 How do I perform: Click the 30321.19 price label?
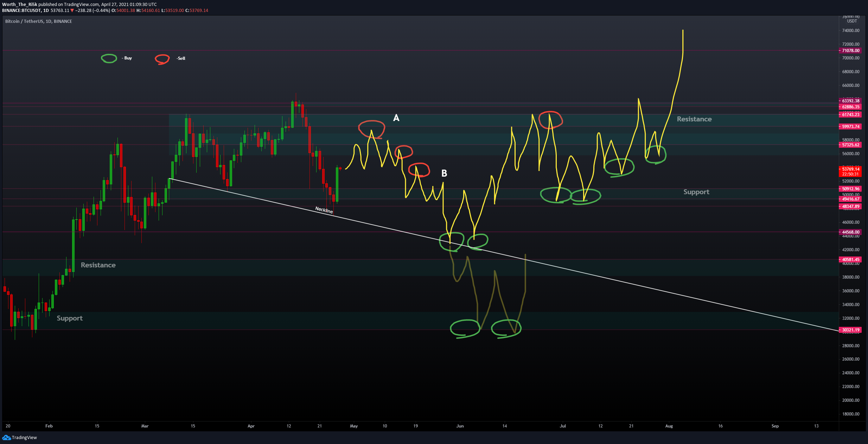point(850,330)
